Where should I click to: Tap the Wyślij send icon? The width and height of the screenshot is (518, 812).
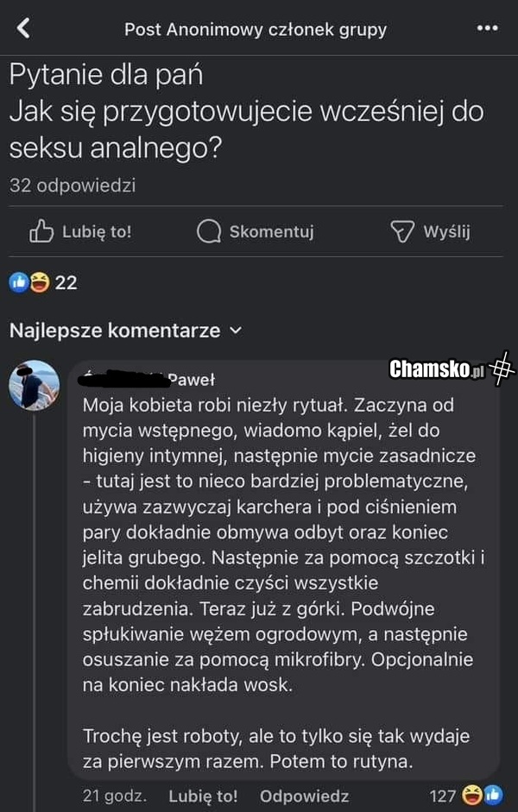click(x=403, y=231)
